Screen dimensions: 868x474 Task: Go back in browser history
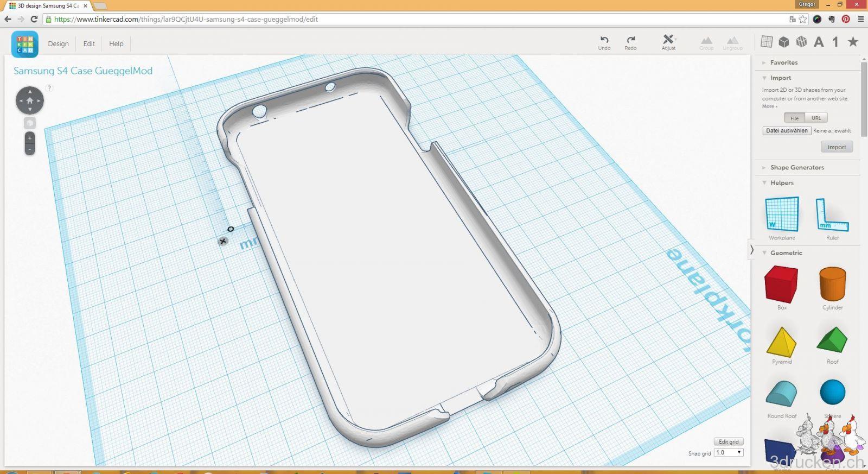8,19
